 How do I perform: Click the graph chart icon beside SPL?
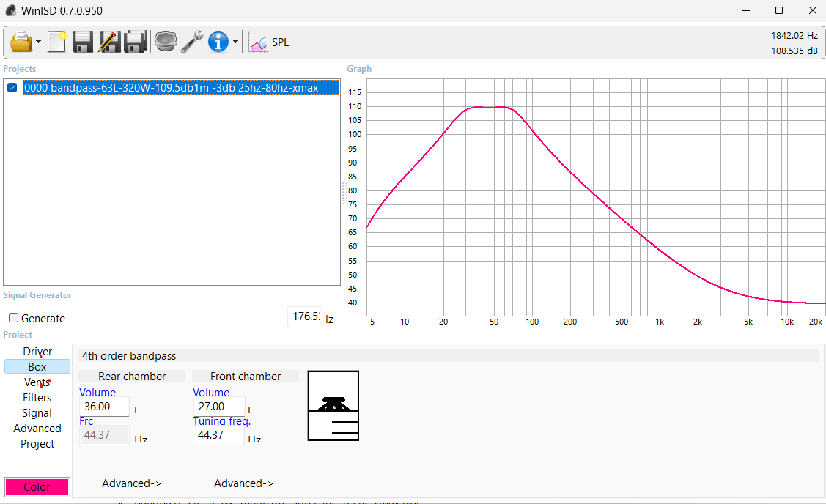click(x=258, y=42)
